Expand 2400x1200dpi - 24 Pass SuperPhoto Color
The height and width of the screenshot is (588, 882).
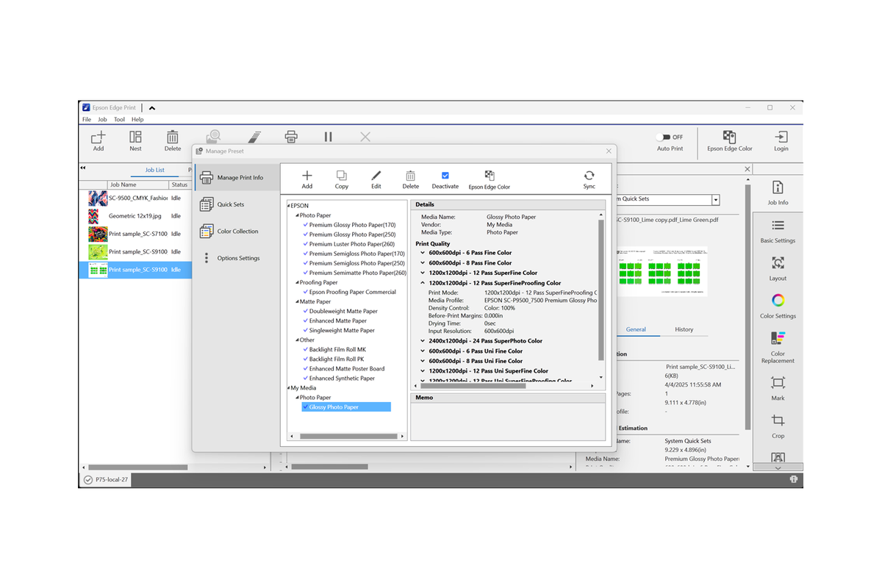point(423,341)
